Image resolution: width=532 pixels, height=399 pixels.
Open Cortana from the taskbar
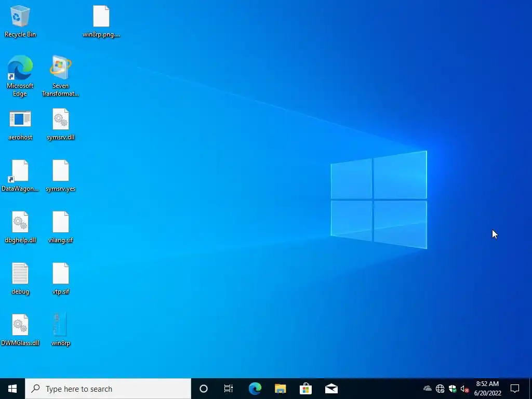click(203, 389)
